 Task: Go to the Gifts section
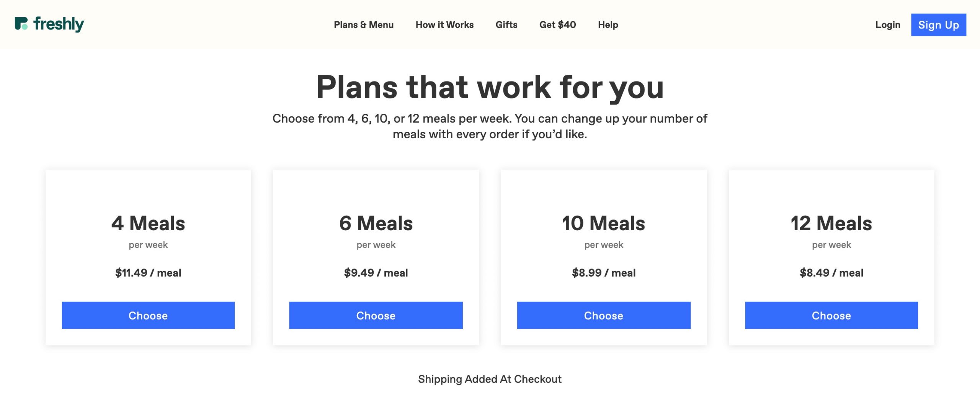[x=506, y=25]
